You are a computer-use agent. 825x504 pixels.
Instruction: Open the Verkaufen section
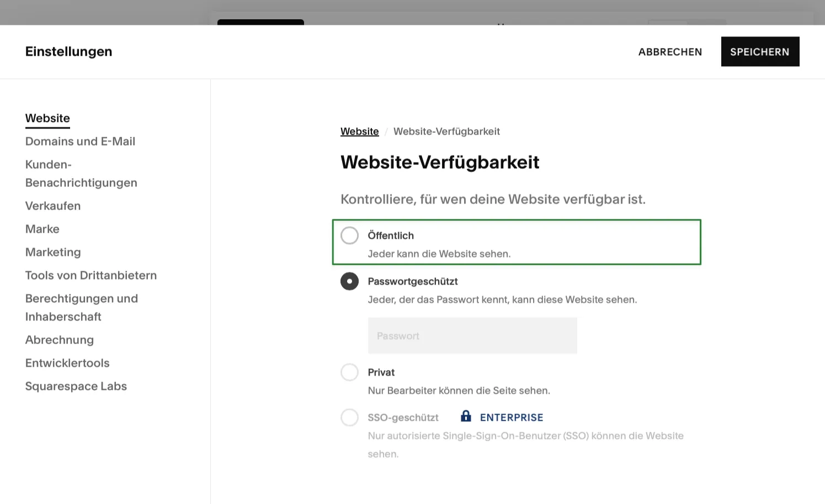pos(52,206)
